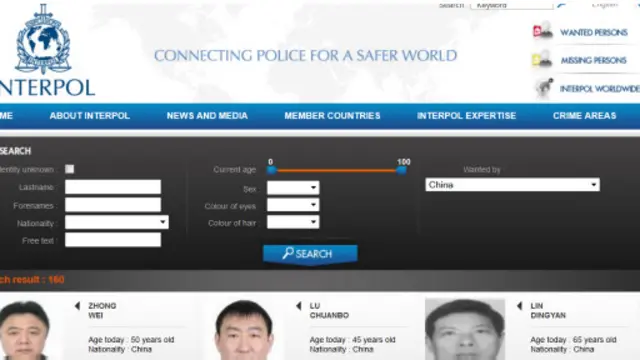The width and height of the screenshot is (640, 360).
Task: Open Lin Dingyan profile name
Action: coord(548,310)
